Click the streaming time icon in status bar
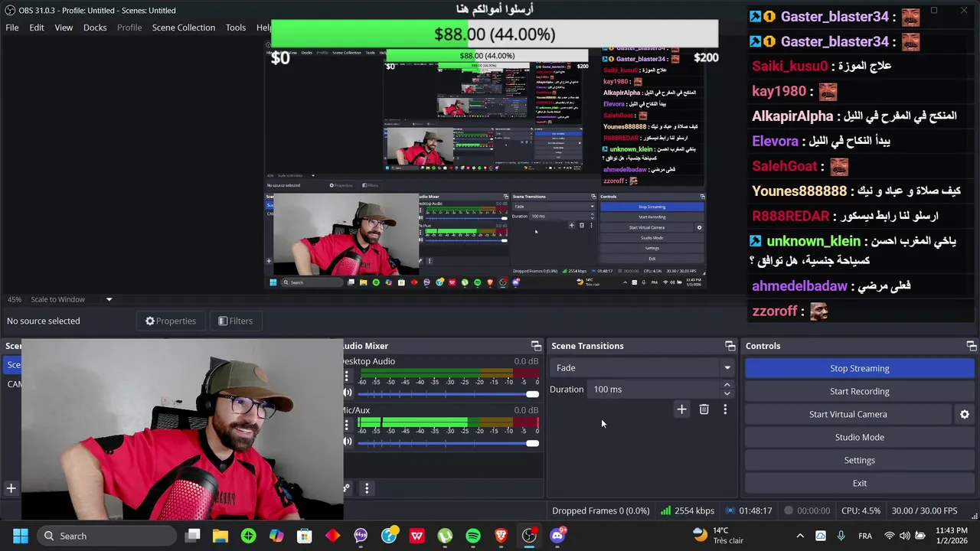Image resolution: width=980 pixels, height=551 pixels. pos(731,510)
